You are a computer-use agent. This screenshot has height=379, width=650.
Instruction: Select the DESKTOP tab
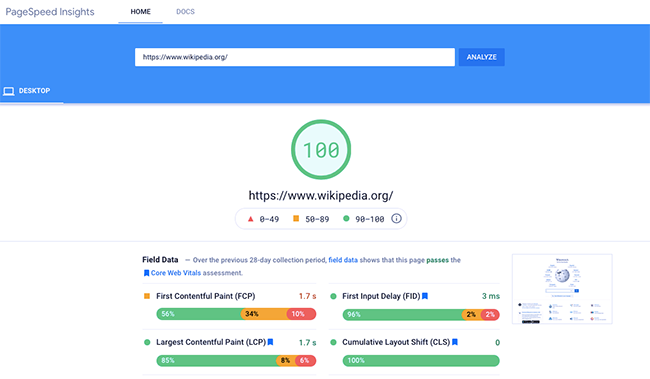32,91
